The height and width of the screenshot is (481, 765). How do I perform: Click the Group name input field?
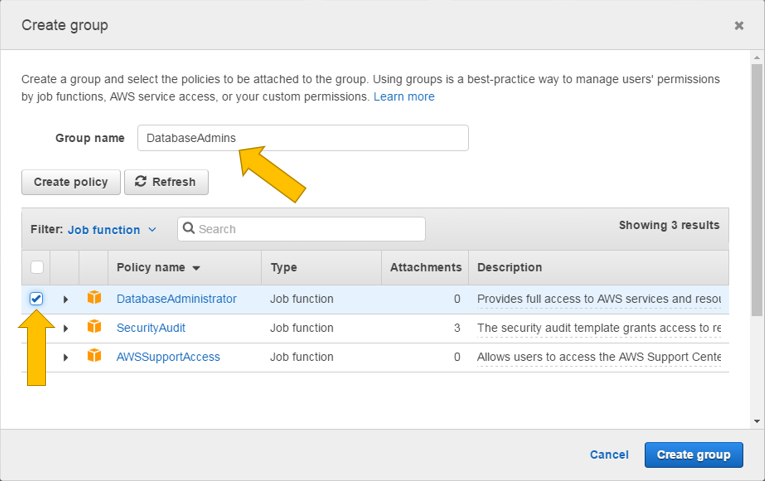point(303,138)
